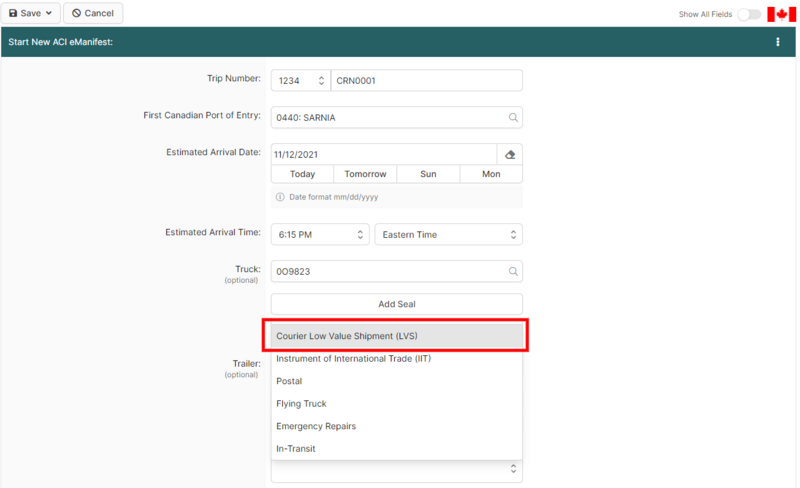Expand the trip number prefix dropdown
This screenshot has height=488, width=800.
coord(300,81)
